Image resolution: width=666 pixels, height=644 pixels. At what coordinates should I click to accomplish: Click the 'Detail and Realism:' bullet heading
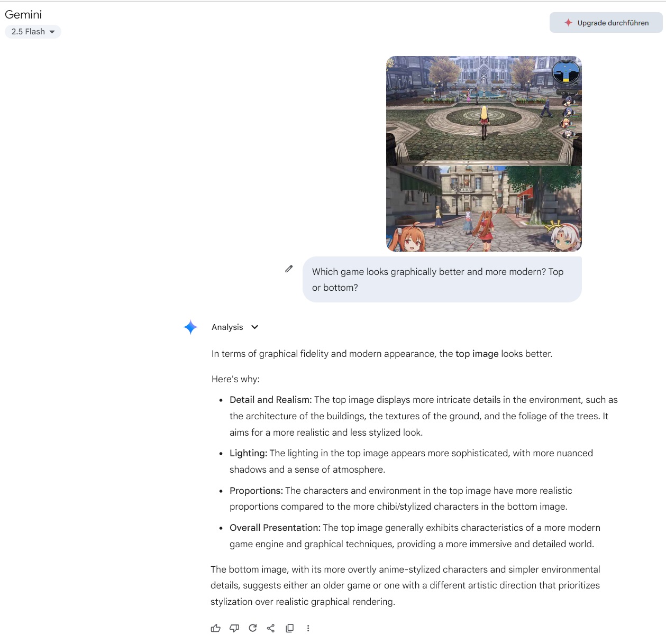pyautogui.click(x=271, y=400)
